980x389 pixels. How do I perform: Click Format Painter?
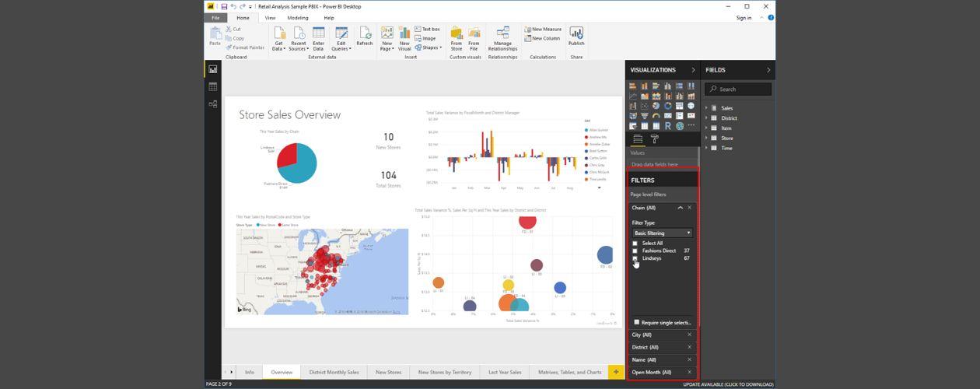pyautogui.click(x=245, y=47)
